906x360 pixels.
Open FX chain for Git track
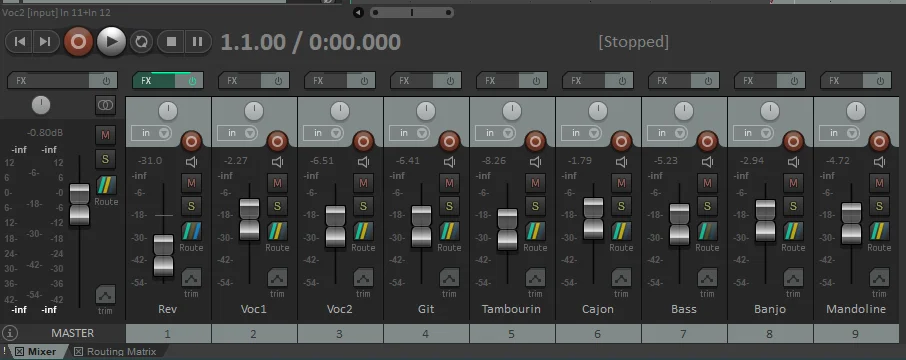point(412,81)
